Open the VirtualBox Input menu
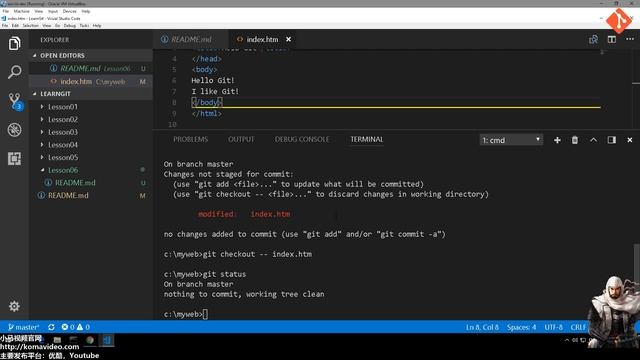640x360 pixels. pyautogui.click(x=53, y=11)
